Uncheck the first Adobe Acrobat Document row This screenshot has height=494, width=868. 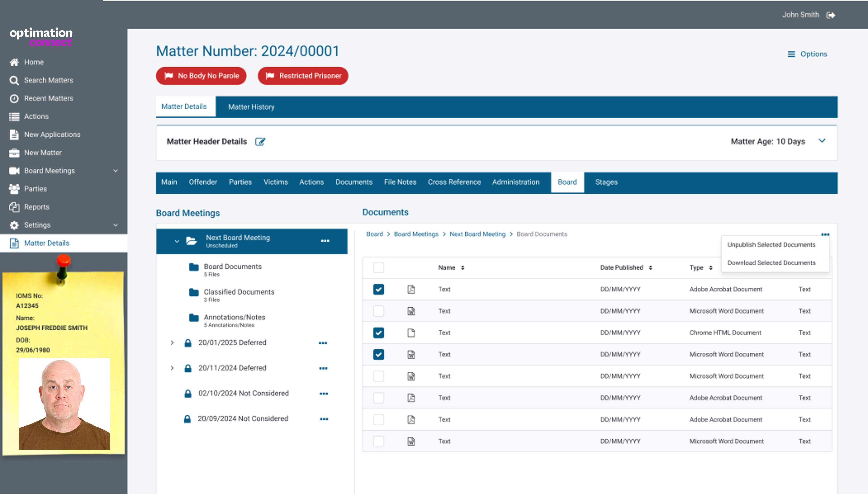coord(378,289)
